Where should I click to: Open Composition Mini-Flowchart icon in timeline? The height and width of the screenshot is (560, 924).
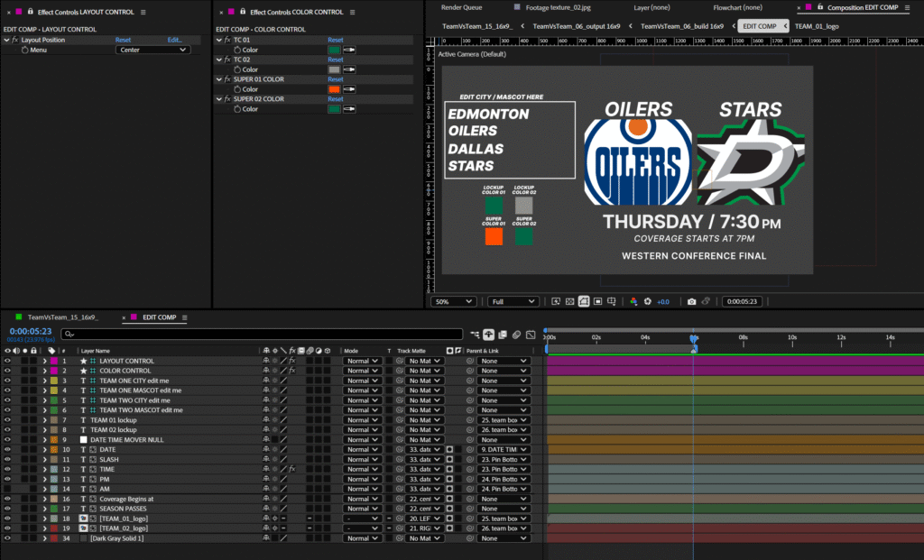point(475,335)
